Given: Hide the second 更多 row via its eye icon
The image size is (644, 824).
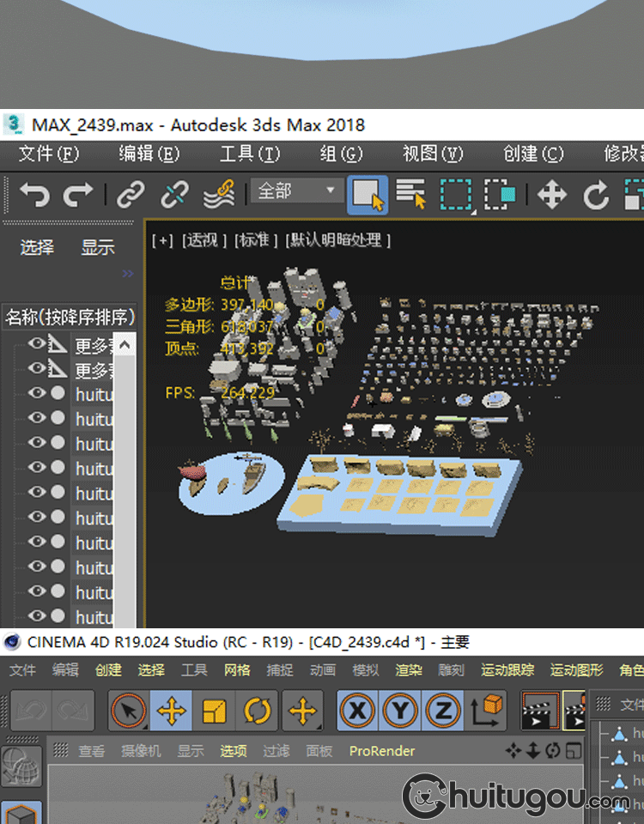Looking at the screenshot, I should click(37, 368).
